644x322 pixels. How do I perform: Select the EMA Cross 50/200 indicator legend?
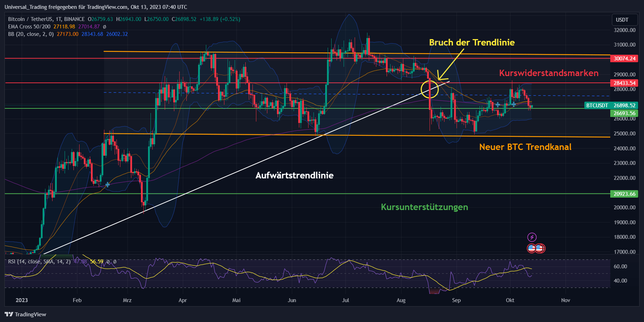pyautogui.click(x=29, y=27)
